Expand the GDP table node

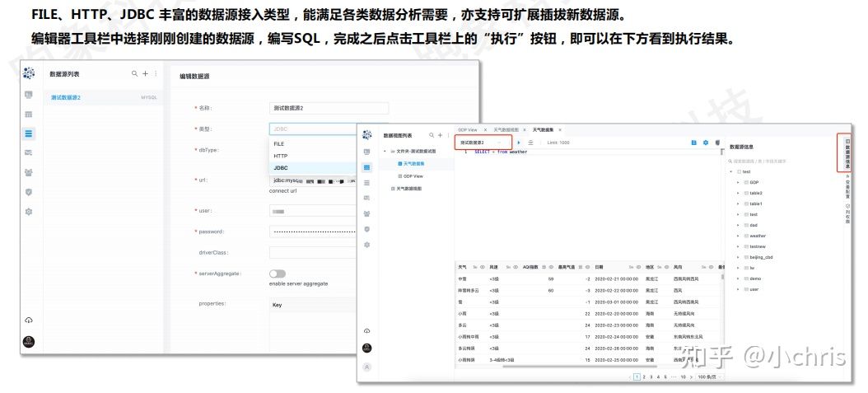tap(738, 182)
